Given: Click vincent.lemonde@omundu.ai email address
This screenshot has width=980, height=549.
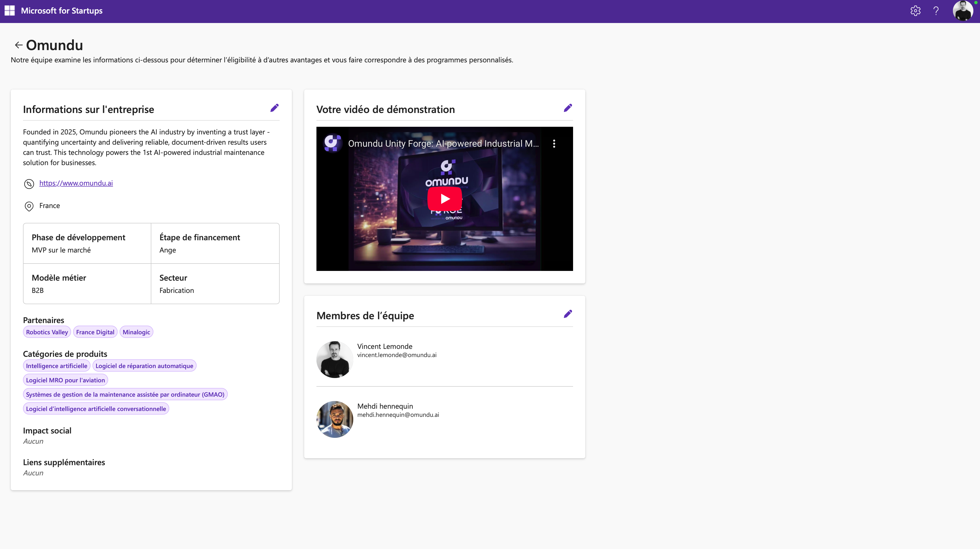Looking at the screenshot, I should click(x=397, y=355).
